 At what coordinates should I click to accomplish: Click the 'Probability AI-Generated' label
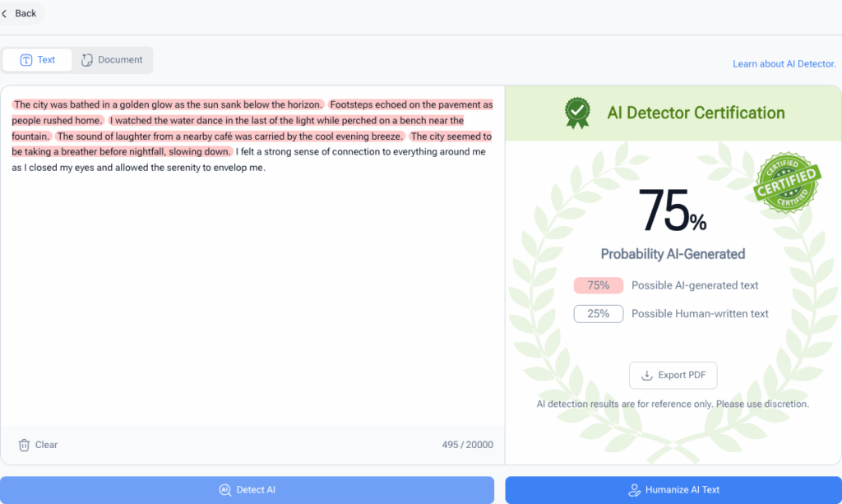tap(673, 254)
